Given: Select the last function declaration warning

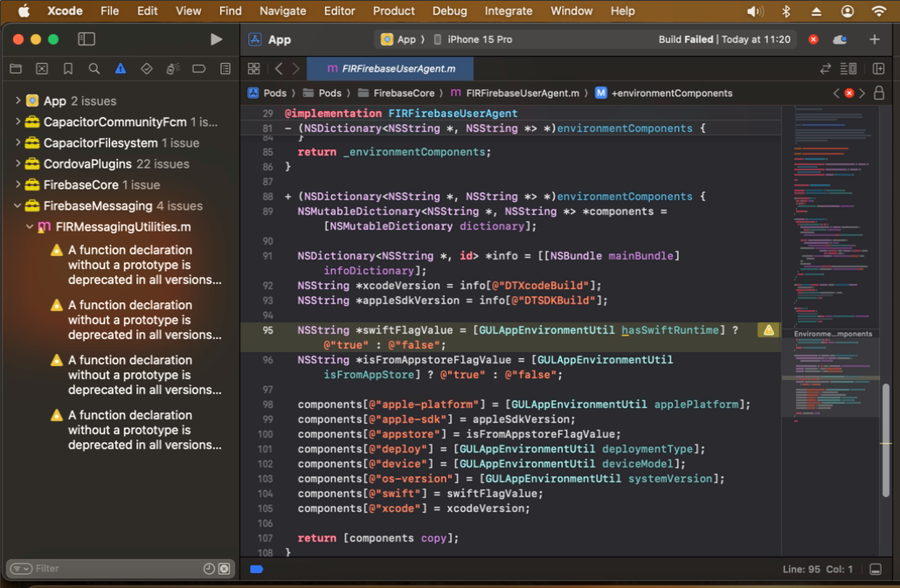Looking at the screenshot, I should tap(136, 430).
